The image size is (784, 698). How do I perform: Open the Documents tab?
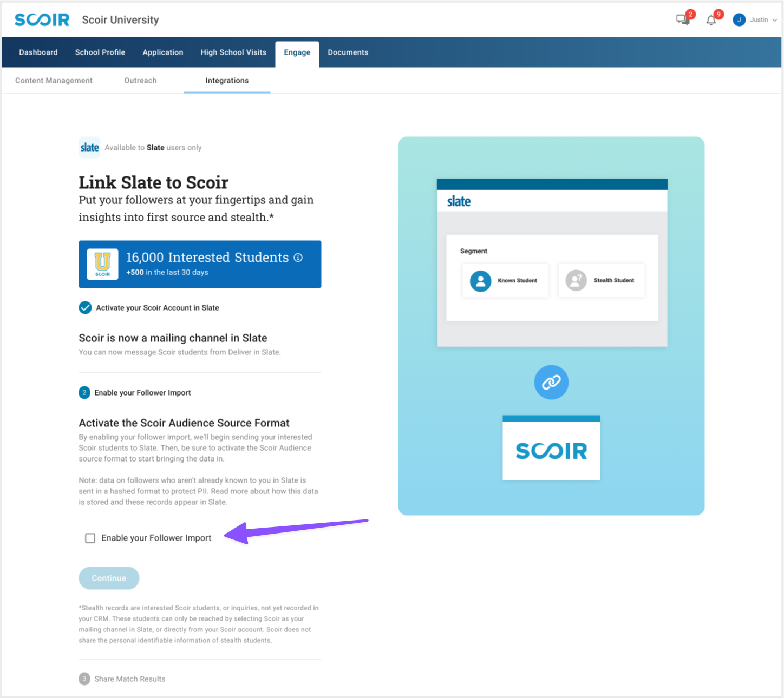point(348,52)
